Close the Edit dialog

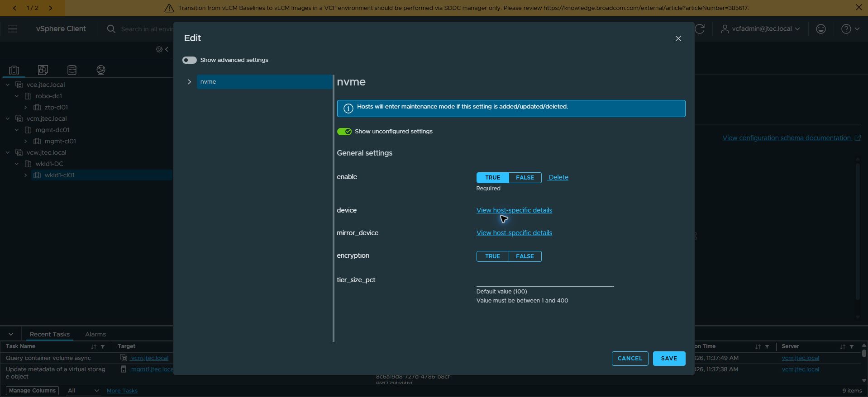click(x=678, y=38)
